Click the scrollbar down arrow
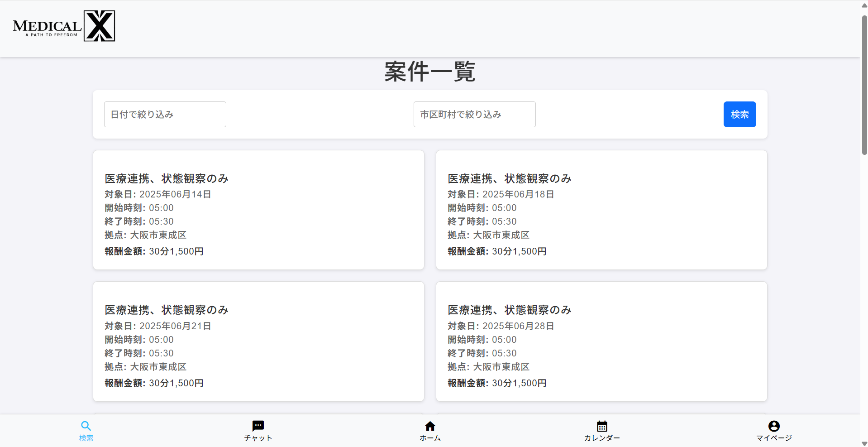 tap(864, 443)
